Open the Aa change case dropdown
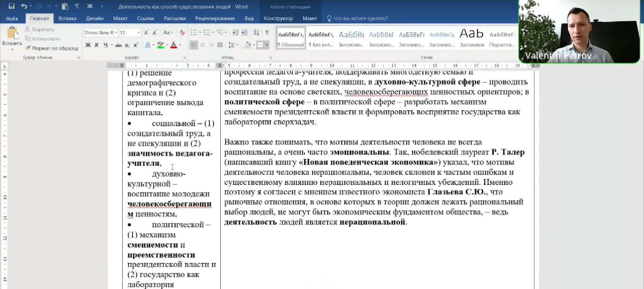 pos(168,32)
